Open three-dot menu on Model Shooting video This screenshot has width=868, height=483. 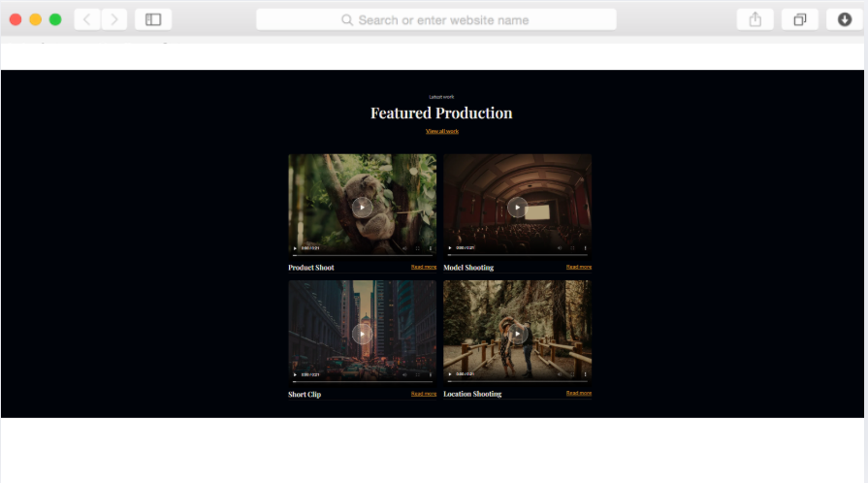[585, 248]
